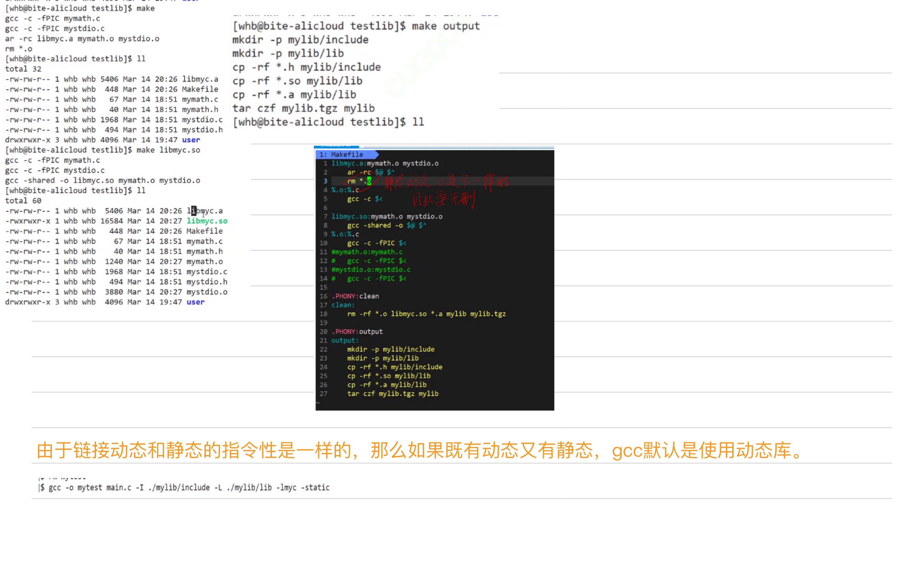The image size is (924, 577).
Task: Click the gcc -c -fPIC $< rule line
Action: pyautogui.click(x=376, y=243)
